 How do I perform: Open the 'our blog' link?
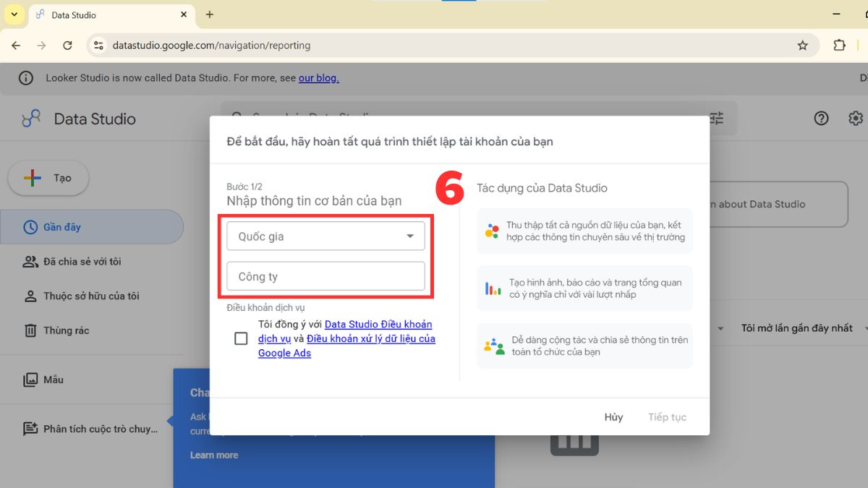pos(319,78)
